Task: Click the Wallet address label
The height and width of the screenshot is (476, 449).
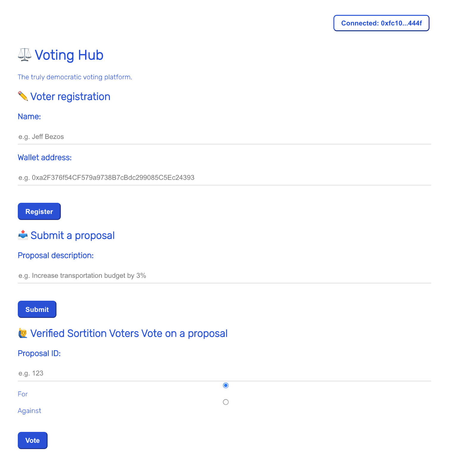Action: pos(45,158)
